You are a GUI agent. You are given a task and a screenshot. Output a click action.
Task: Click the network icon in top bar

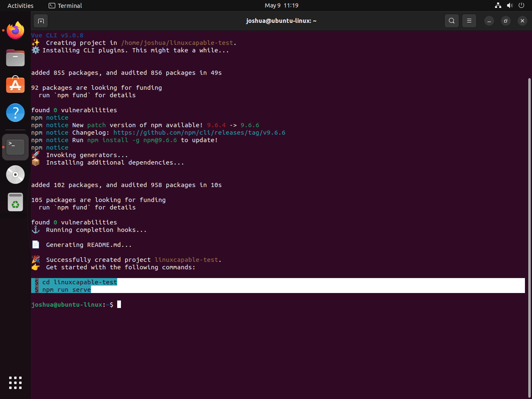(498, 5)
